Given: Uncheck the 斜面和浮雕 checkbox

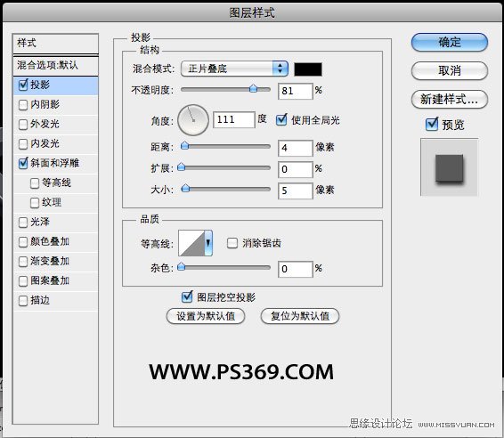Looking at the screenshot, I should point(23,163).
